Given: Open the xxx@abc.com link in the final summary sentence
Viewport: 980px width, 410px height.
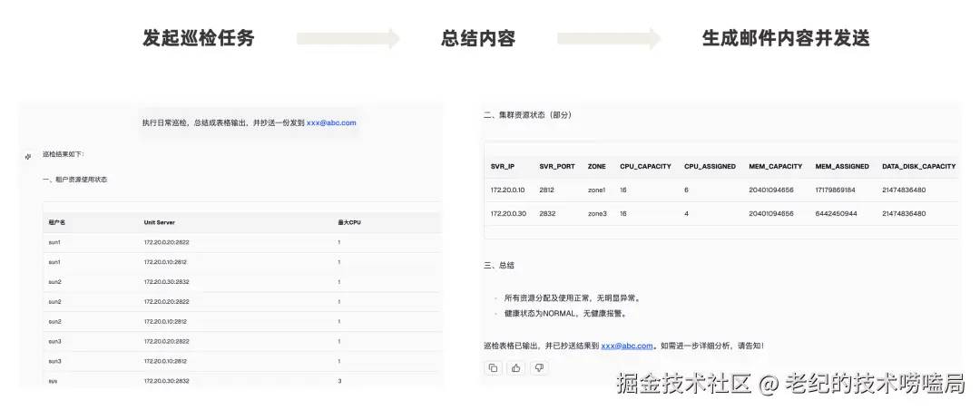Looking at the screenshot, I should [x=627, y=345].
